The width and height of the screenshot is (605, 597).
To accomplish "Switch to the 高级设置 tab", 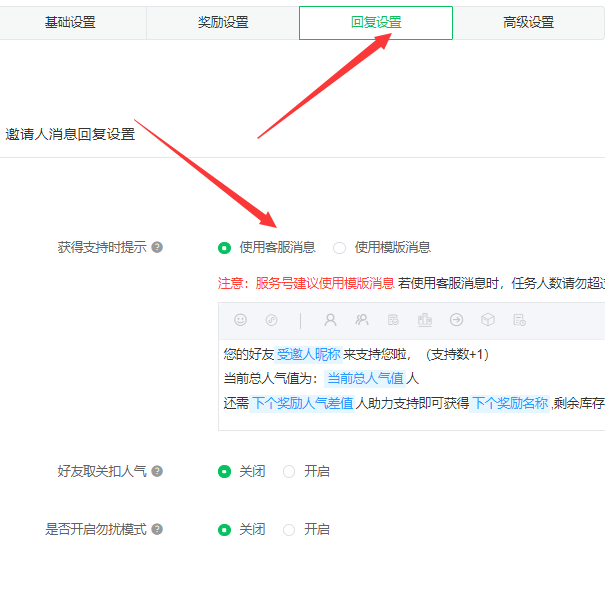I will [528, 22].
